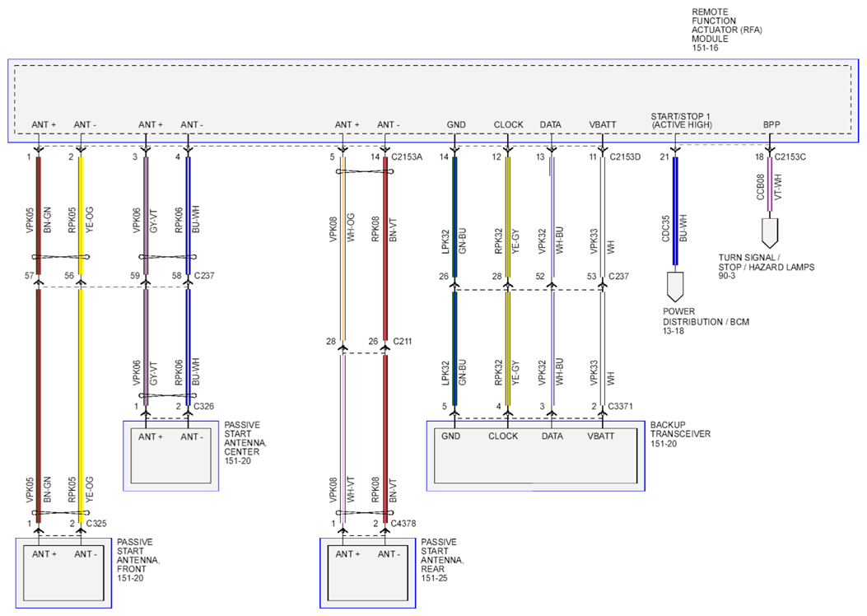This screenshot has height=616, width=867.
Task: Click the CLOCK pin label in RFA module
Action: click(509, 125)
